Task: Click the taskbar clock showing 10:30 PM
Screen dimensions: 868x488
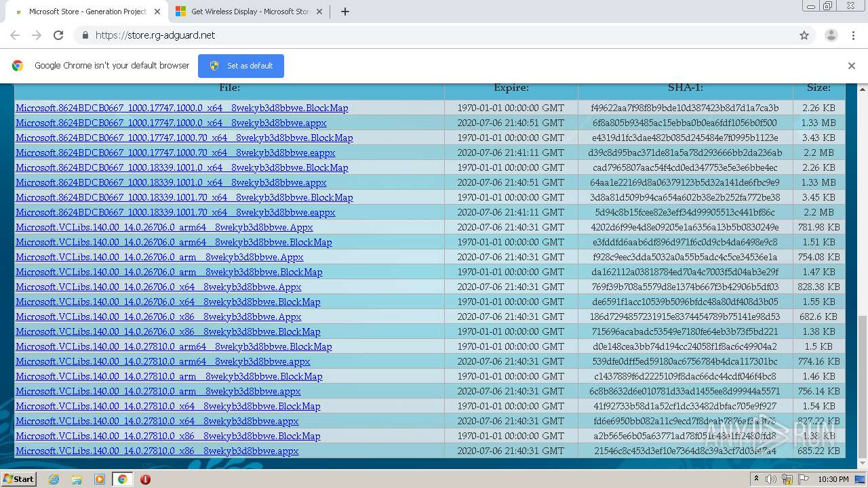Action: tap(833, 479)
